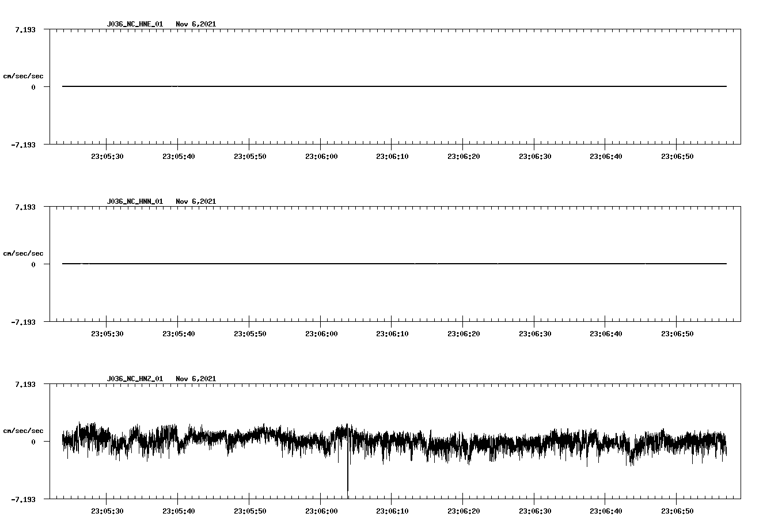
Task: Click the HNE plot's -7.193 lower limit
Action: click(x=23, y=145)
